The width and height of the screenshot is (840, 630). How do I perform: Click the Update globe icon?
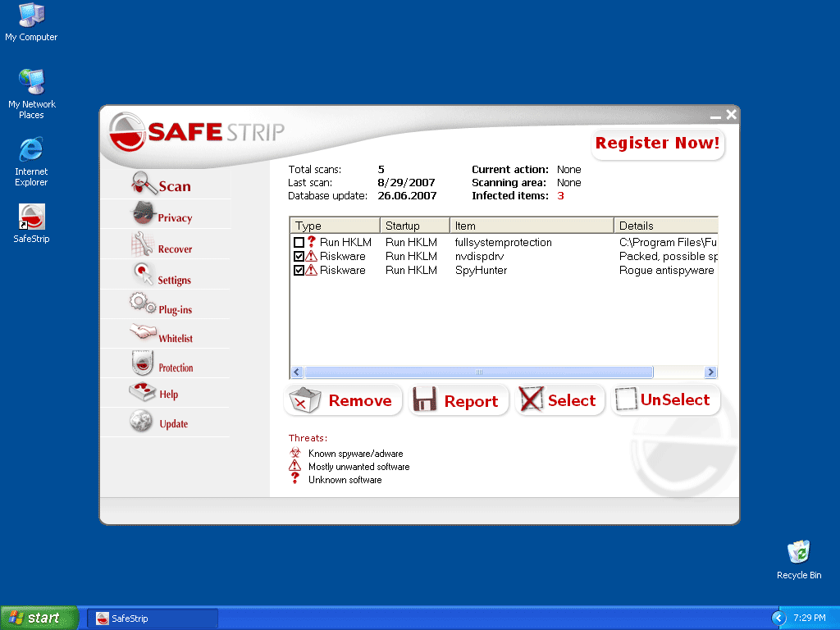(141, 422)
